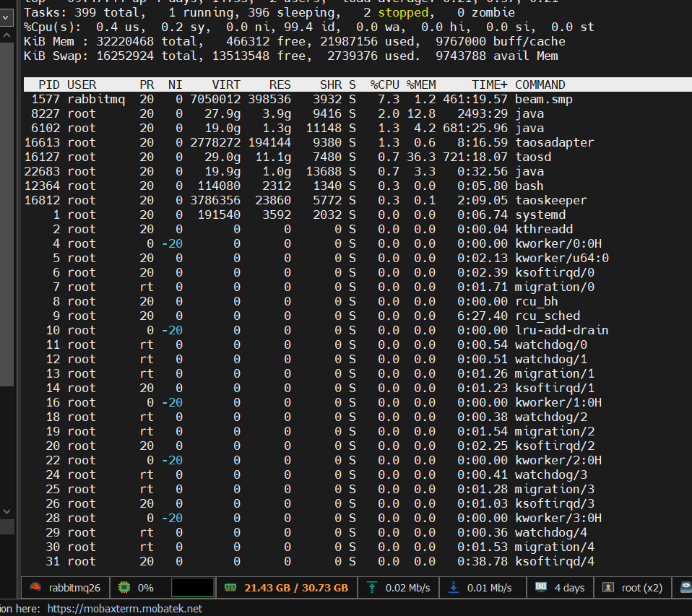The height and width of the screenshot is (616, 692).
Task: Click the green CPU chip icon
Action: tap(124, 588)
